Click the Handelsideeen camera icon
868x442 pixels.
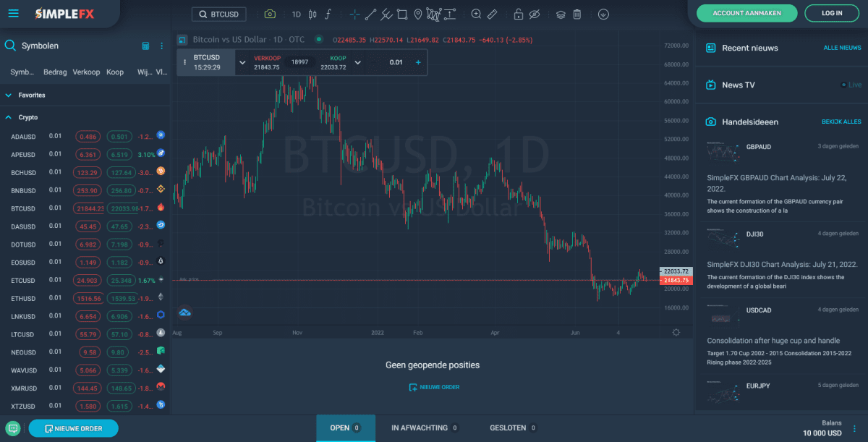click(711, 122)
